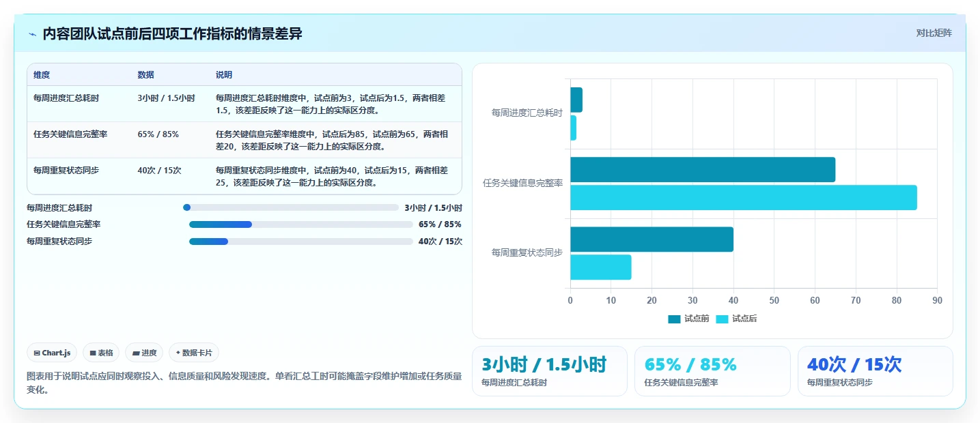Screen dimensions: 980x423
Task: Select the 进度 tag chip
Action: pyautogui.click(x=144, y=353)
